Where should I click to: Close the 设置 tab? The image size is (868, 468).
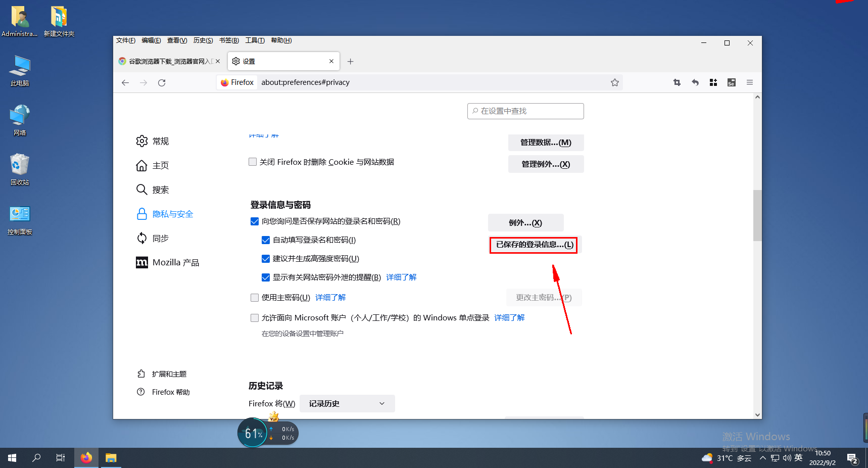331,61
